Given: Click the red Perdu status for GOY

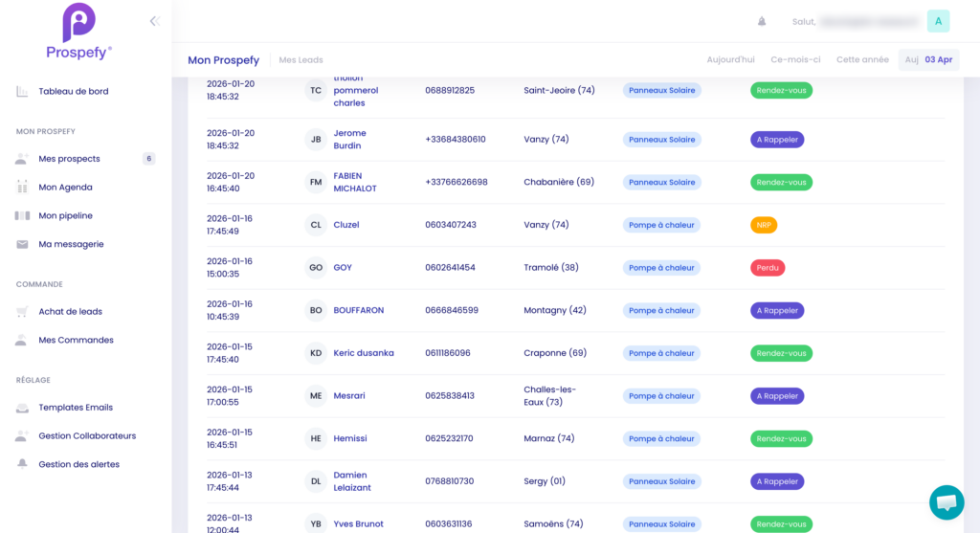Looking at the screenshot, I should pos(767,268).
